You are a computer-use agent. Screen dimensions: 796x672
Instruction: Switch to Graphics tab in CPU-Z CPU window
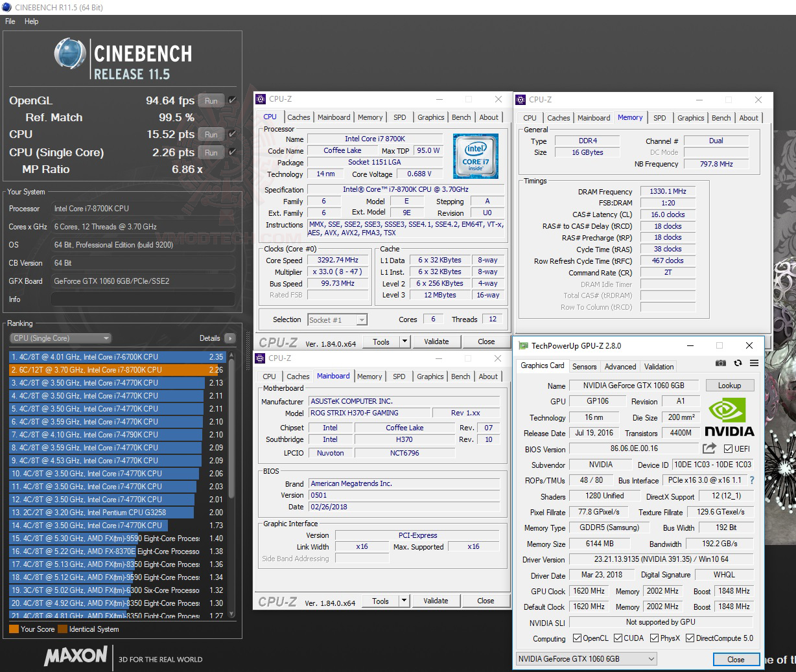(431, 117)
